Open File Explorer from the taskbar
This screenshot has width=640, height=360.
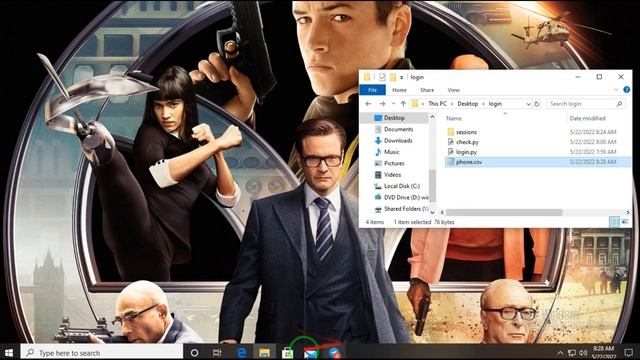[x=264, y=353]
